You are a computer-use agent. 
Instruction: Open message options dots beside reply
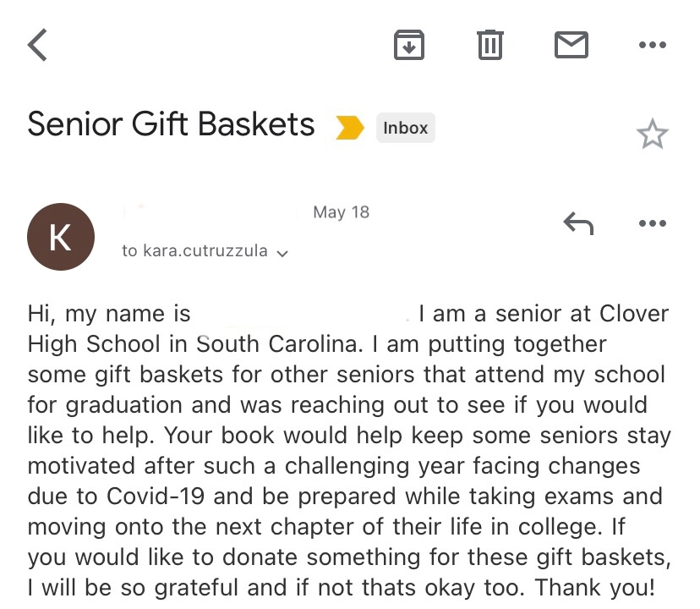[x=652, y=223]
